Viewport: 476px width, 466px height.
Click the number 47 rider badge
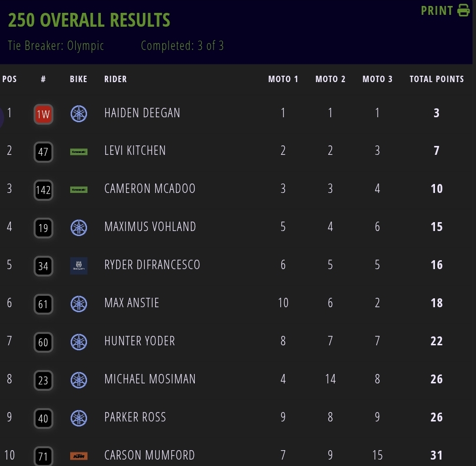click(x=43, y=152)
